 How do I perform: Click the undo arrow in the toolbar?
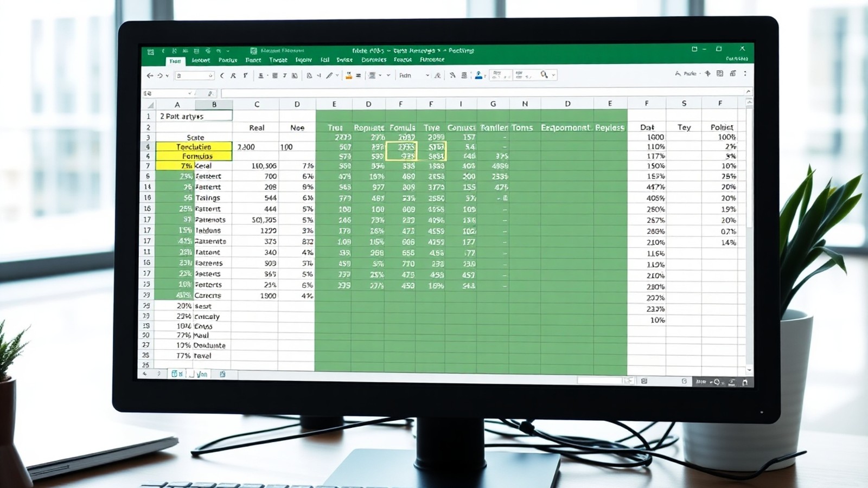150,76
